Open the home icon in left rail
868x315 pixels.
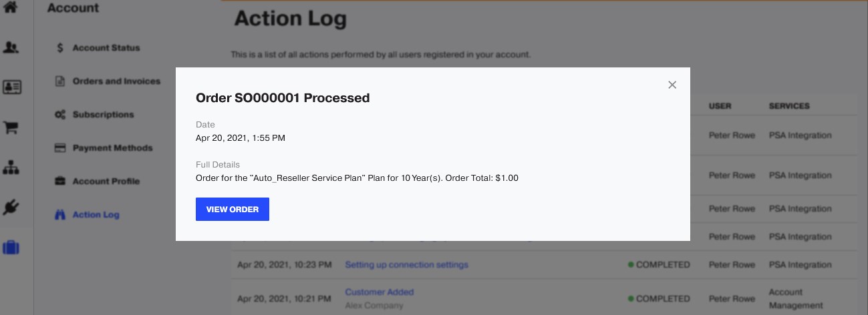click(x=11, y=8)
